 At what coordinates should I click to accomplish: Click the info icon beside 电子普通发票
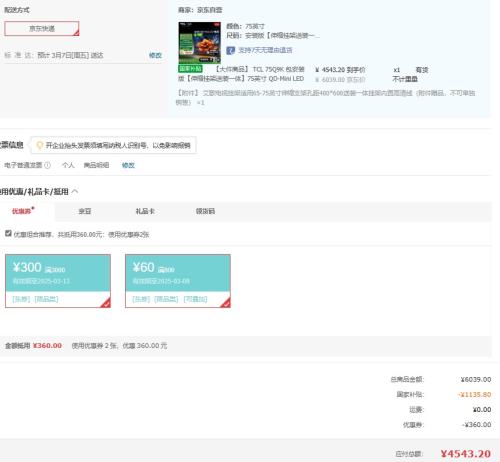click(47, 165)
